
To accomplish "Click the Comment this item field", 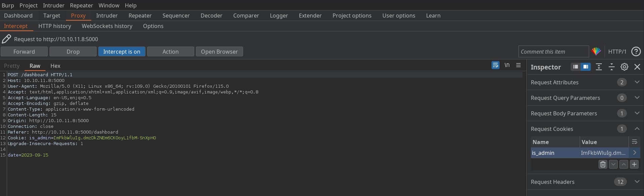I will 553,52.
